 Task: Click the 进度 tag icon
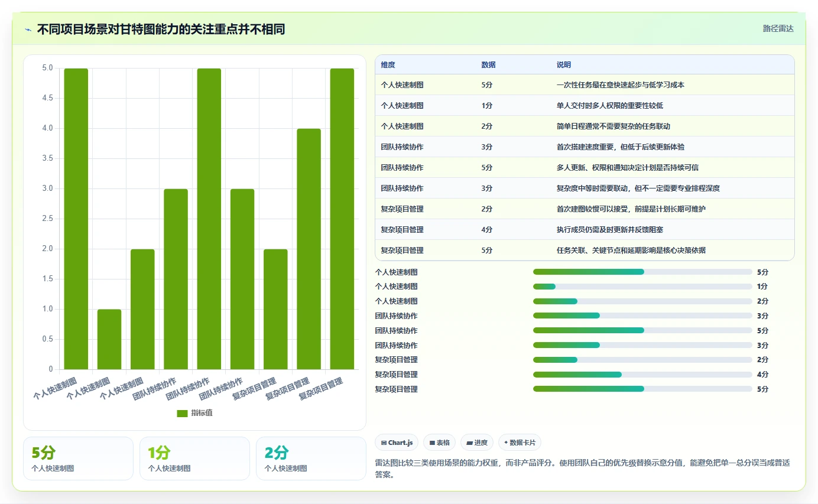click(x=469, y=443)
